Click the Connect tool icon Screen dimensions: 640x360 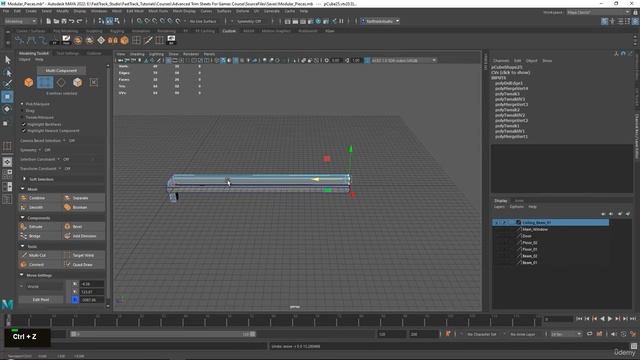coord(24,264)
